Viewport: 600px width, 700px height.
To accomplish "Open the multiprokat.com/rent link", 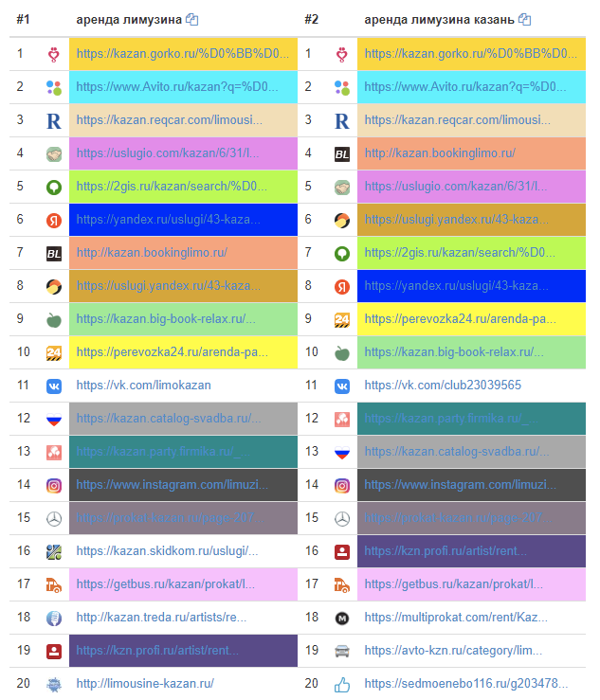I will tap(456, 618).
